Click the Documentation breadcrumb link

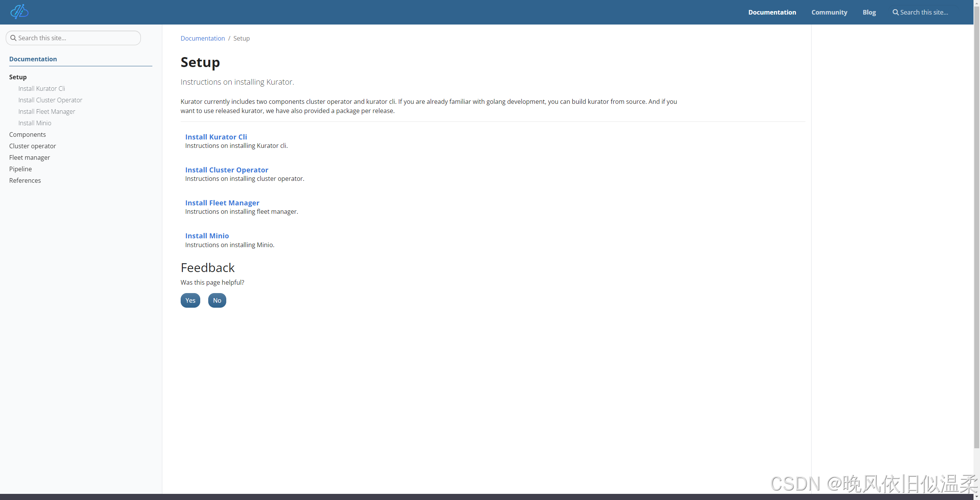[x=203, y=38]
